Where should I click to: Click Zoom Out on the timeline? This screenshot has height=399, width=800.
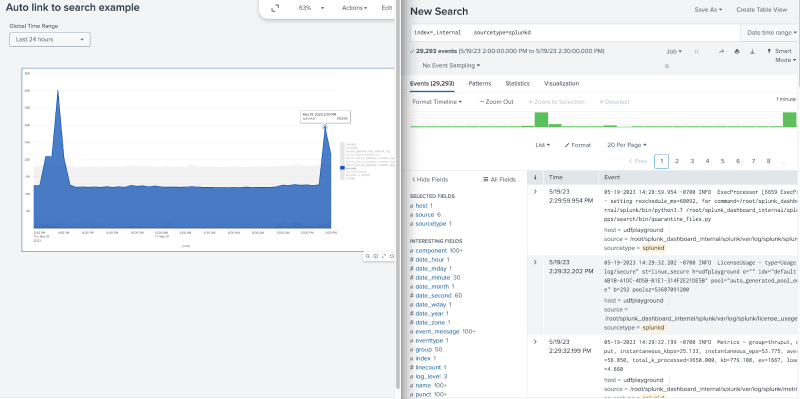coord(496,102)
